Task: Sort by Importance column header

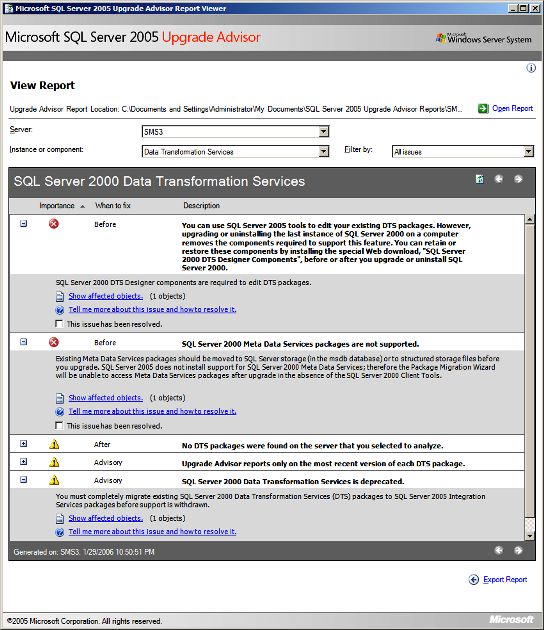Action: point(57,205)
